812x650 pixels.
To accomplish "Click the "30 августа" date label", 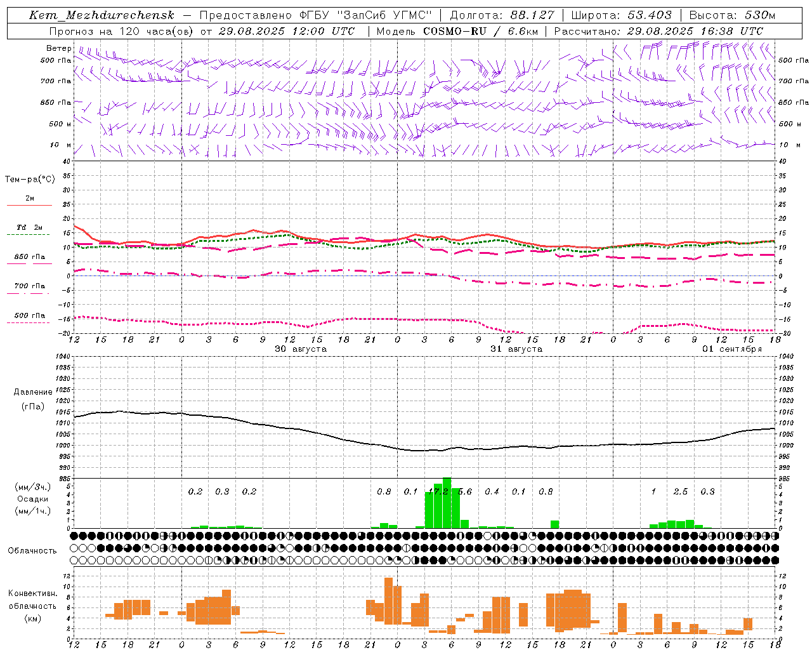I will click(301, 349).
